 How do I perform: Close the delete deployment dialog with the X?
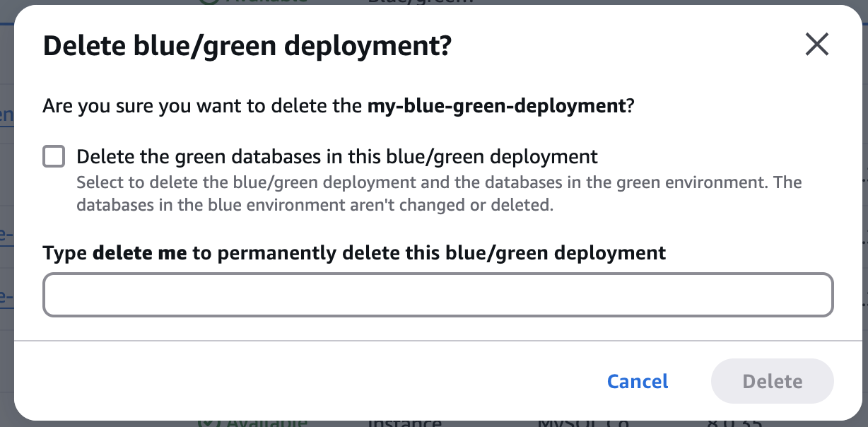[x=816, y=44]
